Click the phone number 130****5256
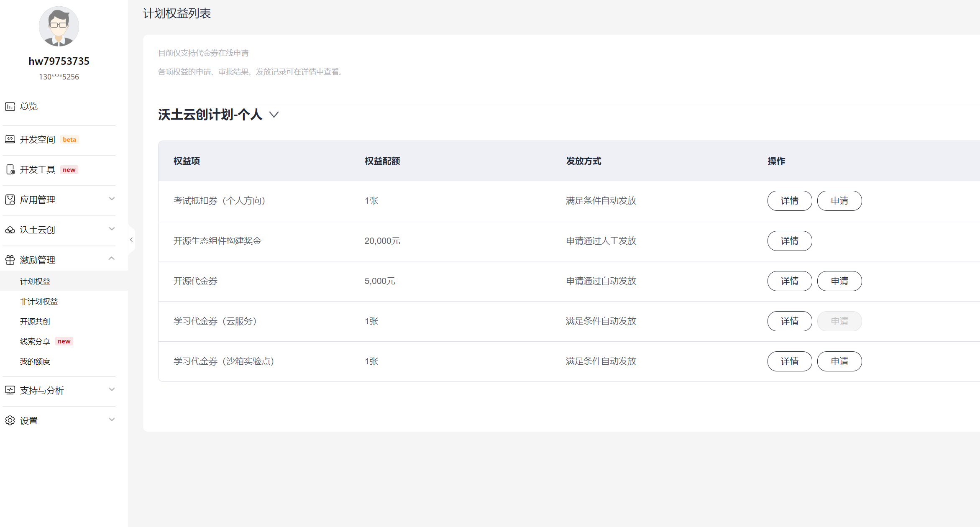 (x=59, y=77)
